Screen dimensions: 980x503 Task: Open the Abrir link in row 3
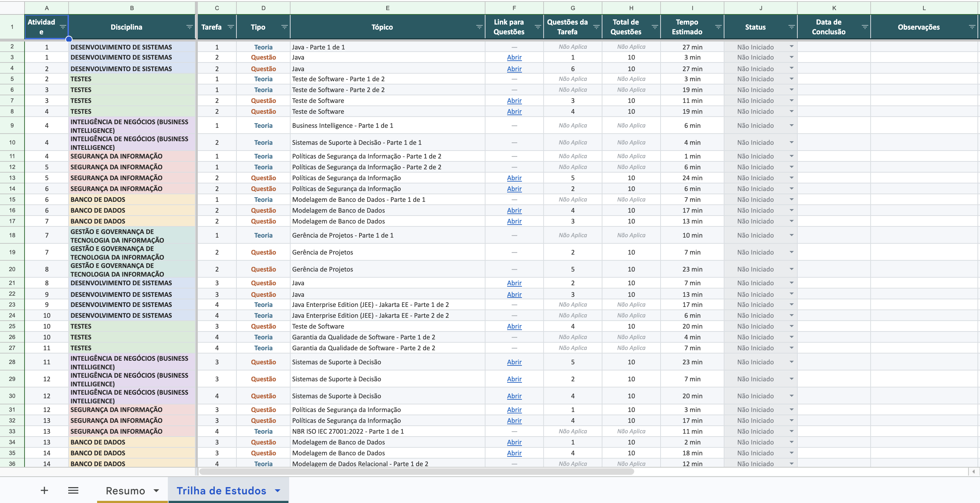[x=514, y=57]
